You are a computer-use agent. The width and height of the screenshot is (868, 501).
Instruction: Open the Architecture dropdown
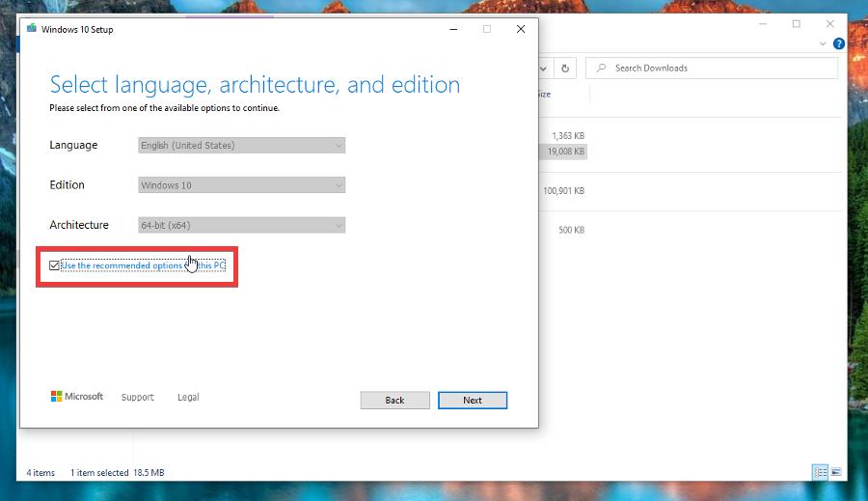(x=241, y=225)
